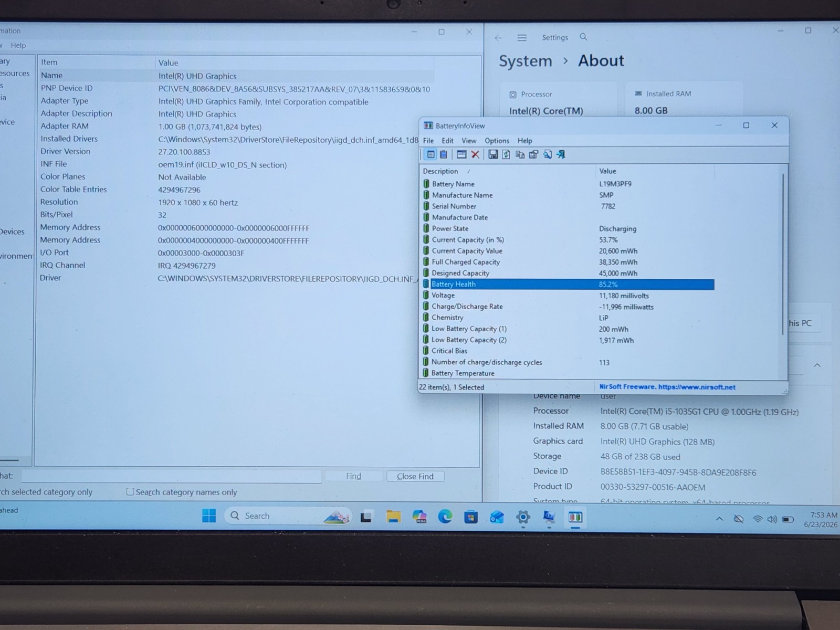The height and width of the screenshot is (630, 840).
Task: Select the Manufacture Name row
Action: click(568, 195)
